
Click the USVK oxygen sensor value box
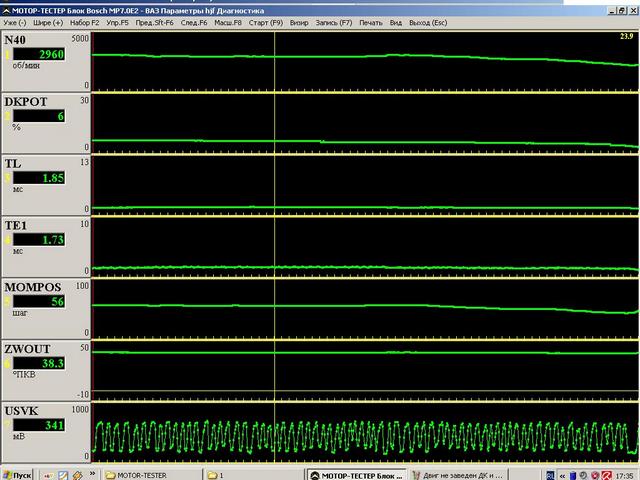tap(39, 425)
